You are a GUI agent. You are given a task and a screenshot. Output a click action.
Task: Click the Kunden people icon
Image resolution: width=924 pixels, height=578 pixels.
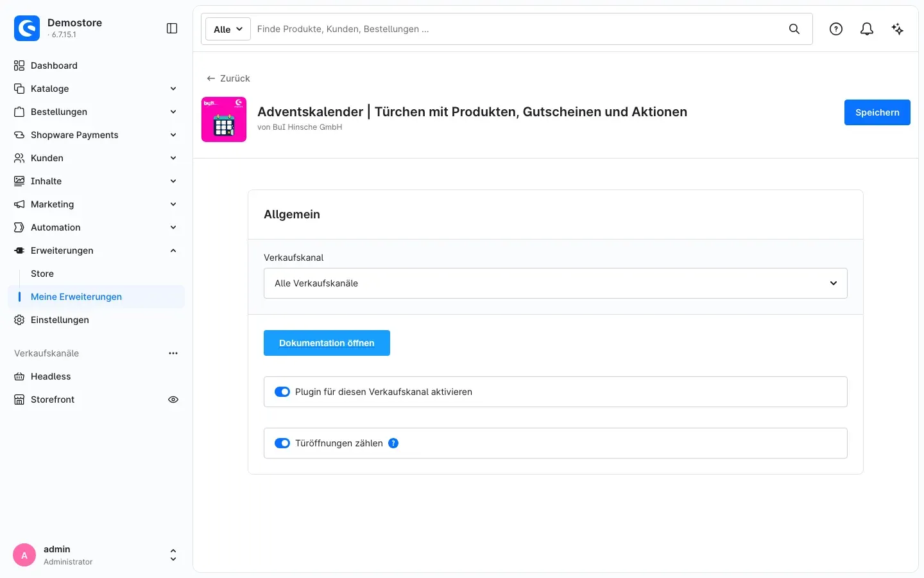[19, 158]
